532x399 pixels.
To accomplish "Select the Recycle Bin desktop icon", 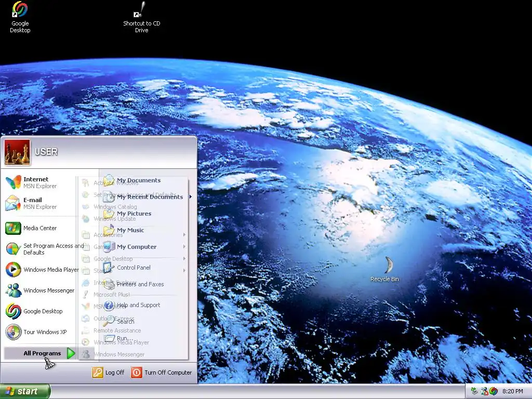I will coord(385,270).
